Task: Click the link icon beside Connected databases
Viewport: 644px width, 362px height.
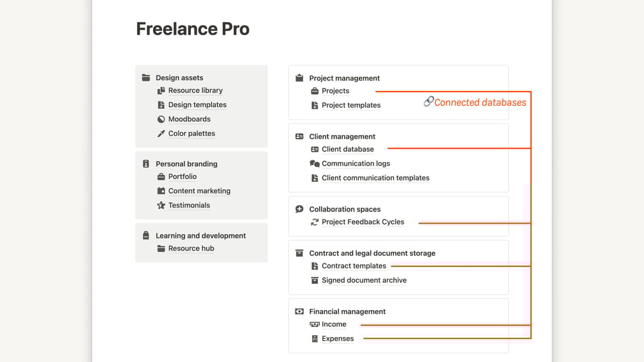Action: point(428,102)
